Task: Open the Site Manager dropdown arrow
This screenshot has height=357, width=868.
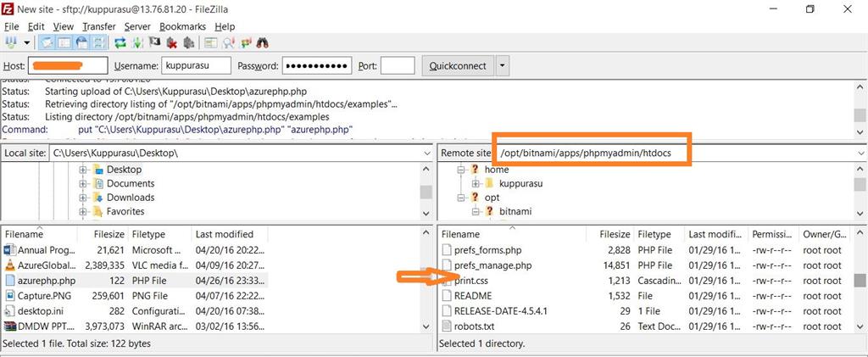Action: pos(26,42)
